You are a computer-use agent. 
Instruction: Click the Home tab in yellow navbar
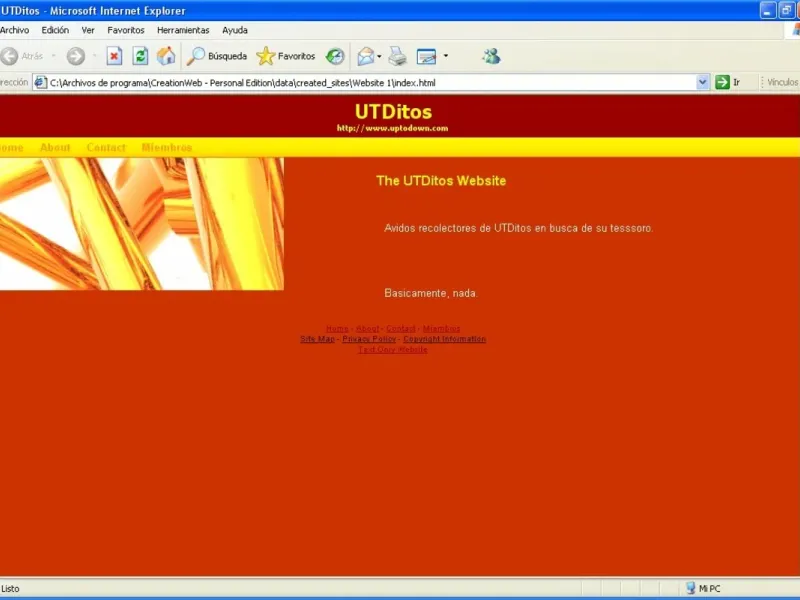point(12,147)
